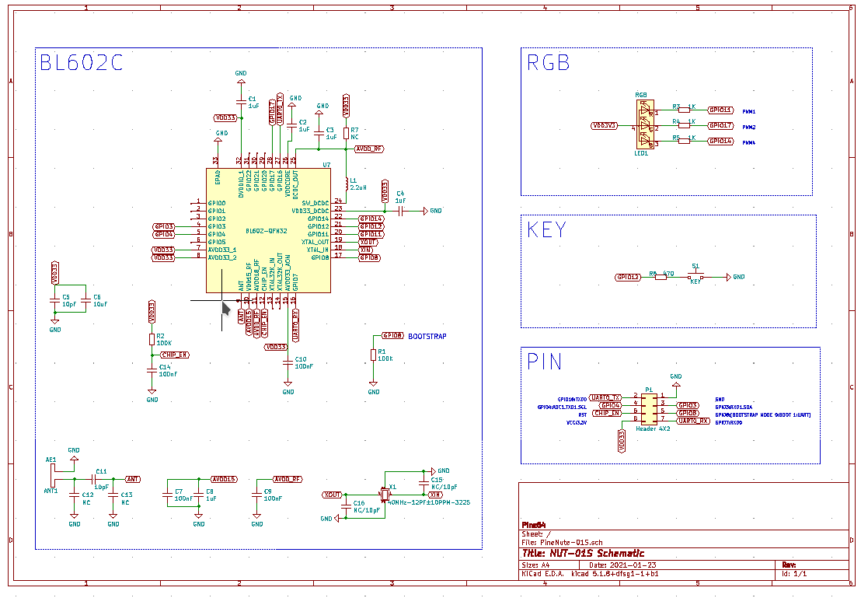Image resolution: width=868 pixels, height=598 pixels.
Task: Select capacitor C13 NC
Action: 113,495
